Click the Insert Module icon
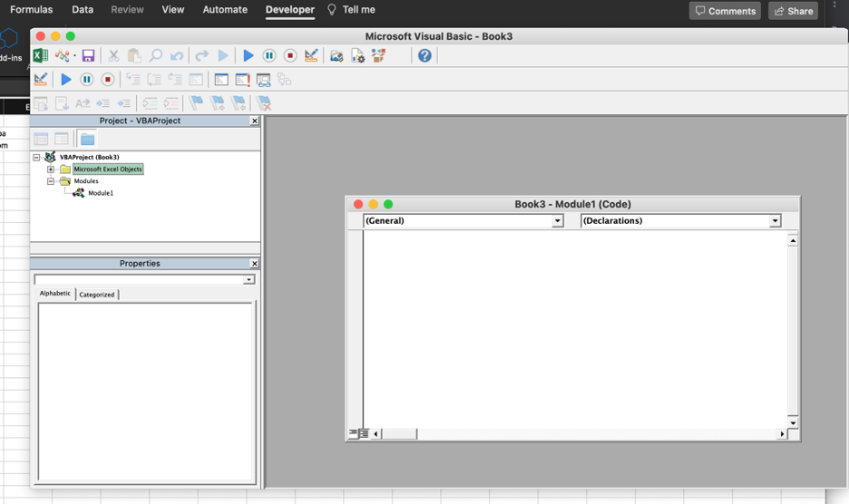The width and height of the screenshot is (849, 504). [x=62, y=55]
